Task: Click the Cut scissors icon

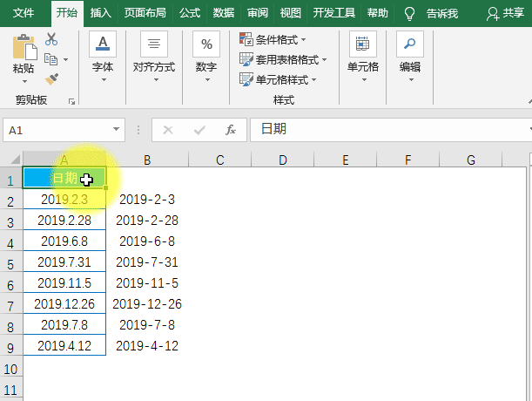Action: [51, 39]
